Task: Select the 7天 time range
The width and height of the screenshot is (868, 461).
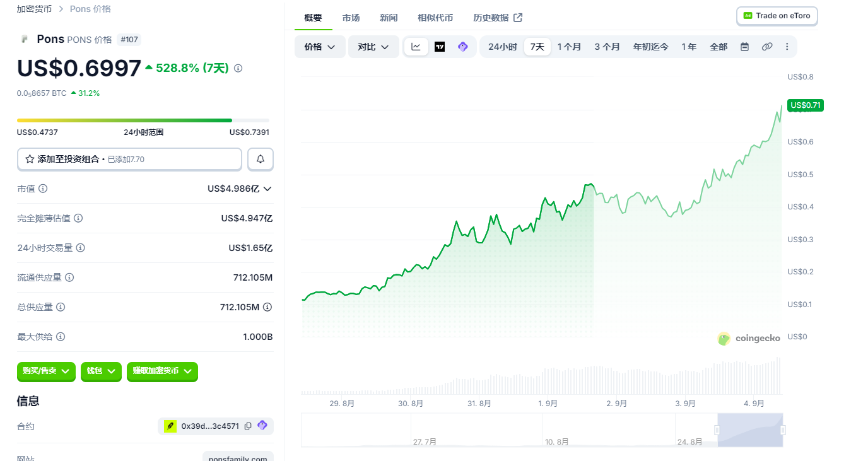Action: [537, 47]
